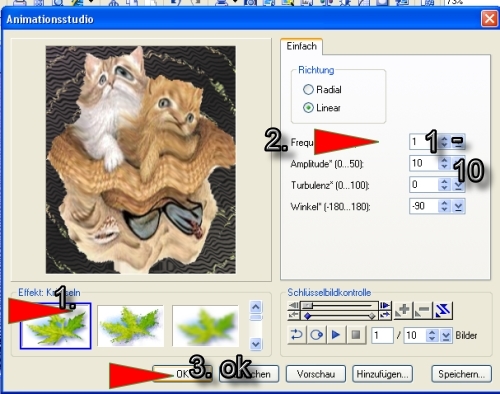Viewport: 500px width, 394px height.
Task: Select the first Kräuseln effect thumbnail
Action: click(56, 326)
